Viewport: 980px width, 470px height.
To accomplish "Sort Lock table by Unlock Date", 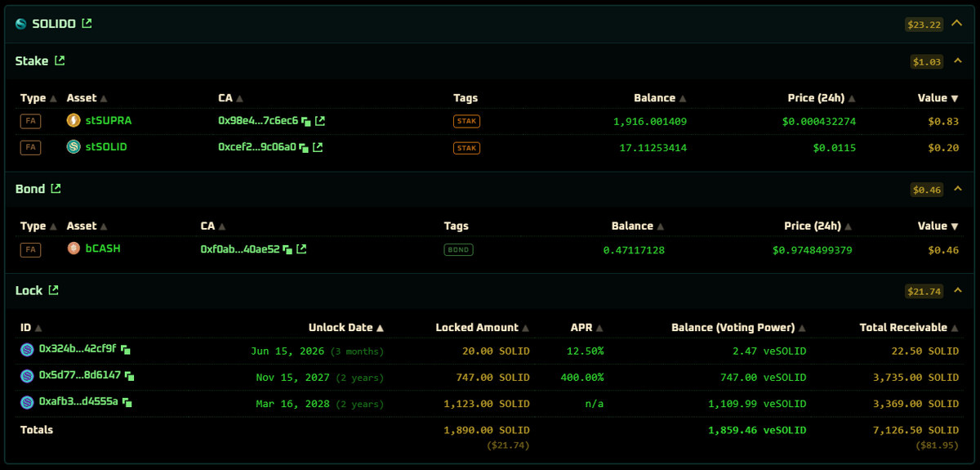I will [x=346, y=328].
